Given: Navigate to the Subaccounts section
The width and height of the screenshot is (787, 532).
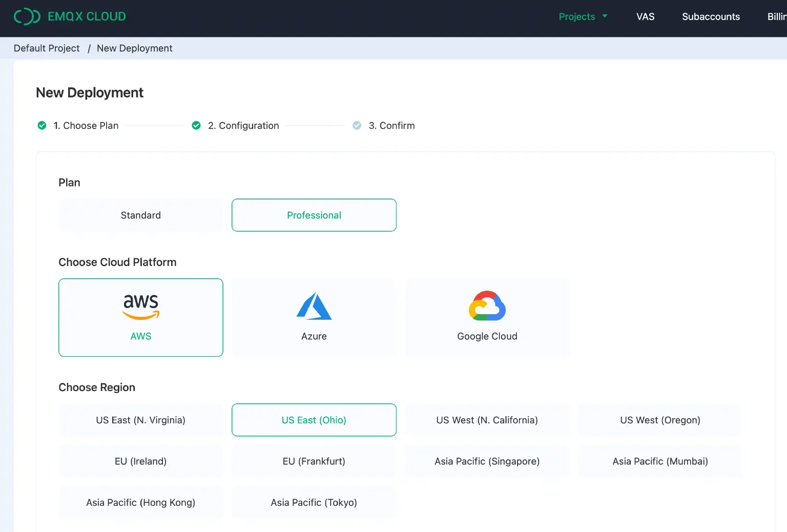Looking at the screenshot, I should tap(711, 16).
